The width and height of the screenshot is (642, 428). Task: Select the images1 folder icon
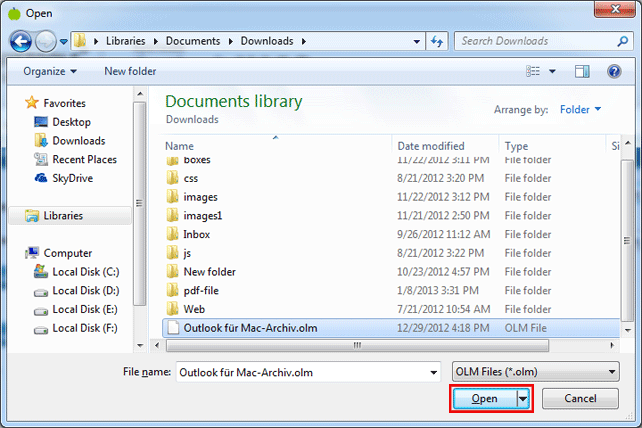pos(172,216)
